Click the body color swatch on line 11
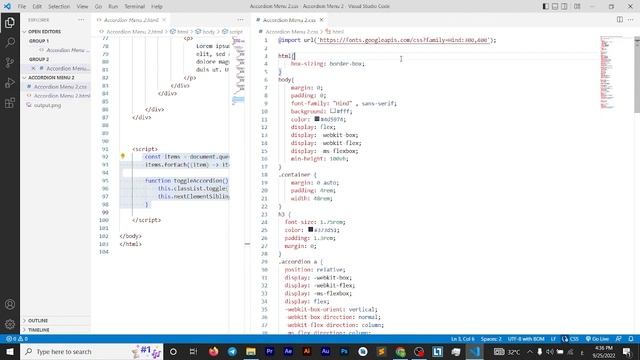Viewport: 640px width, 360px height. pos(317,119)
